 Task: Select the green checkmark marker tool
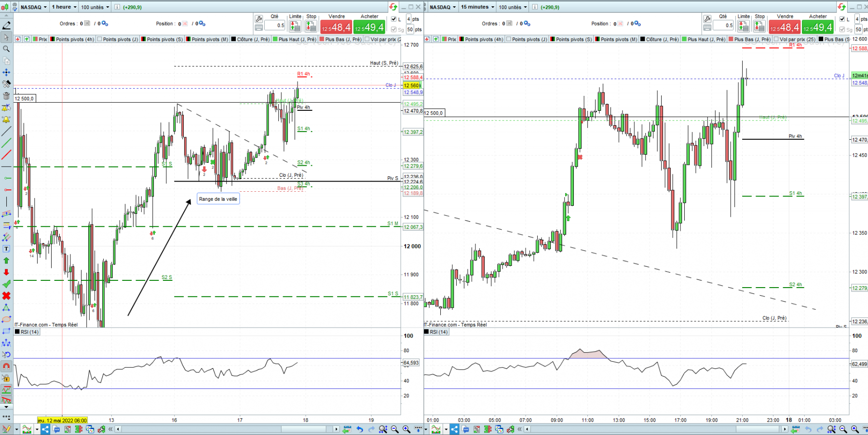coord(6,284)
